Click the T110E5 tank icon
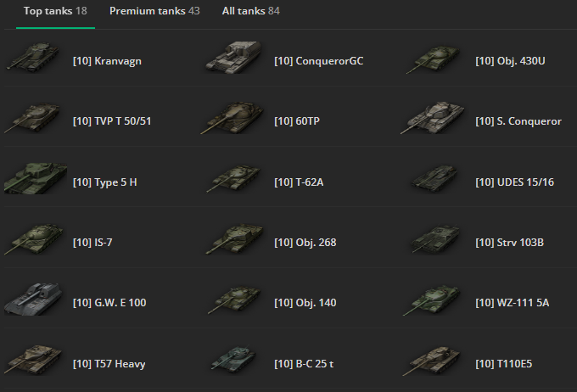577x392 pixels. pyautogui.click(x=432, y=361)
